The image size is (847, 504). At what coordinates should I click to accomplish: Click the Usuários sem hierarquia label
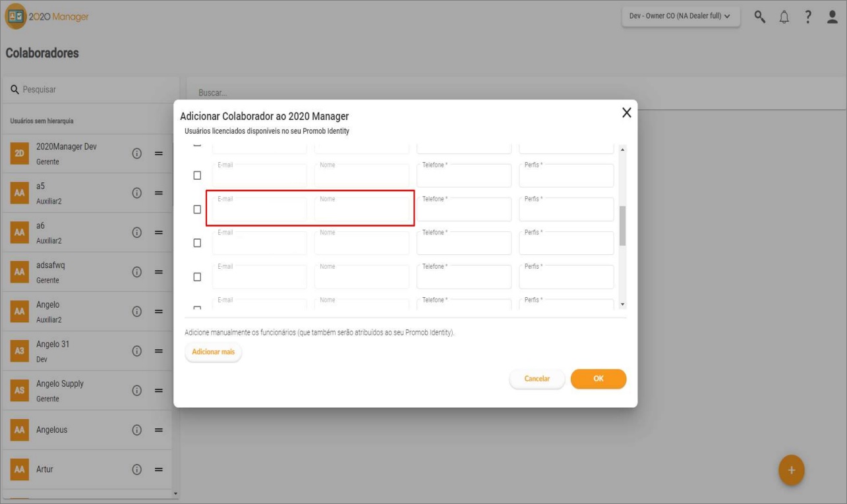click(x=42, y=121)
